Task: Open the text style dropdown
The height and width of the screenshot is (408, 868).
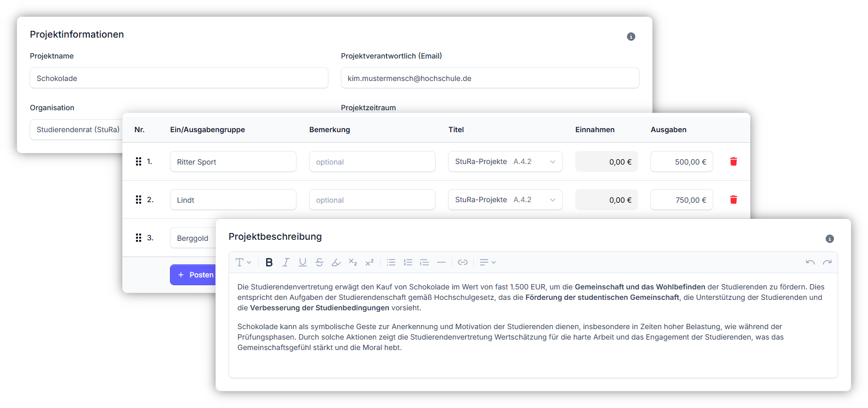Action: [x=243, y=262]
